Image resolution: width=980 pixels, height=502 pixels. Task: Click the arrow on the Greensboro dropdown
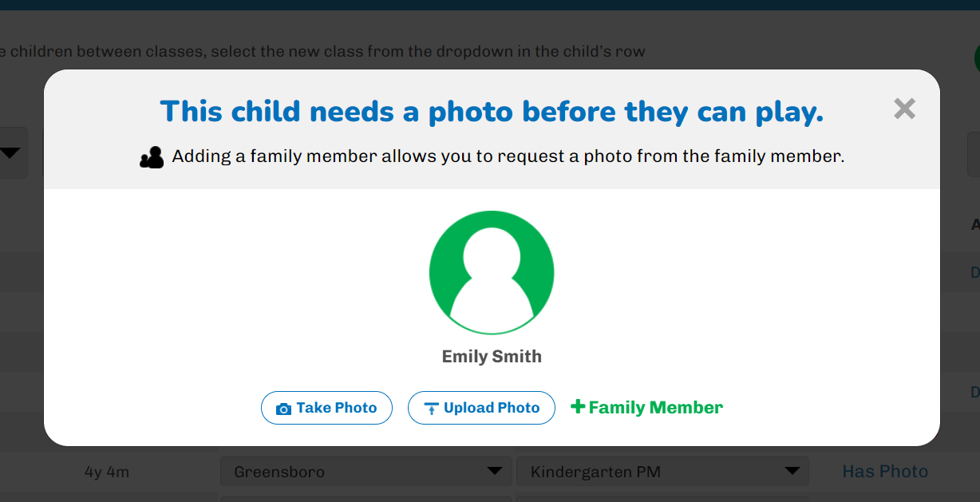(495, 471)
